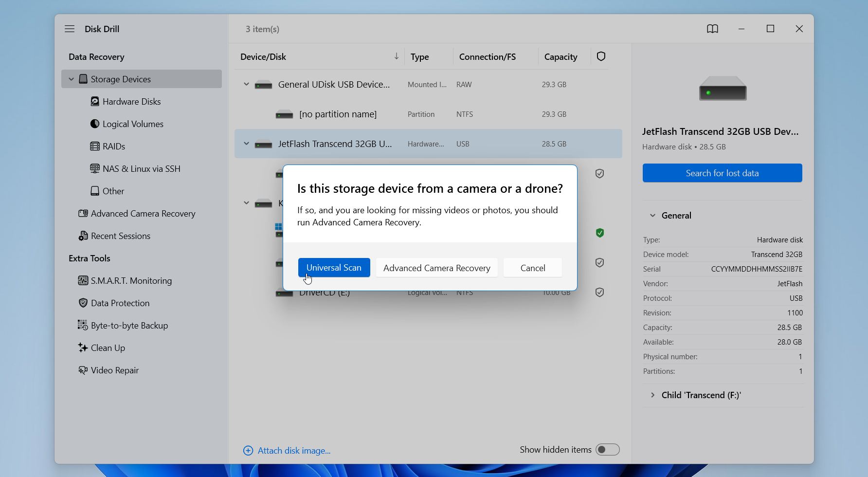The height and width of the screenshot is (477, 868).
Task: Click the Byte-to-byte Backup icon
Action: 83,325
